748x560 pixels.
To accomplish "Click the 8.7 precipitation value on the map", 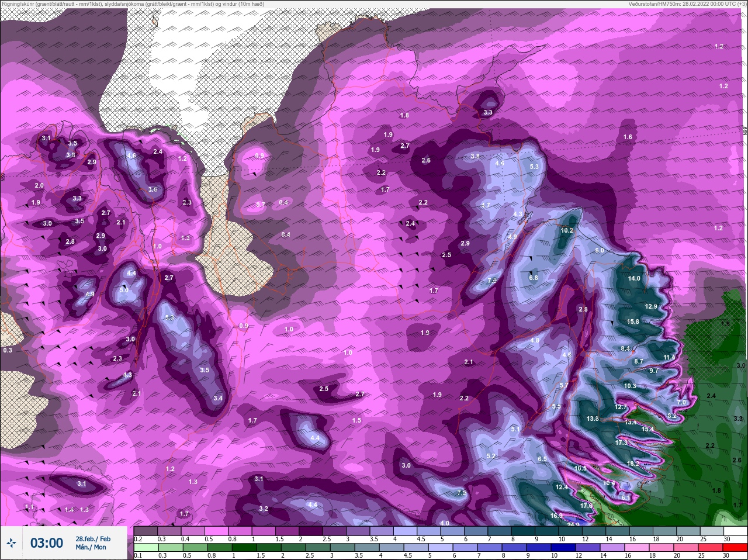I will coord(639,361).
